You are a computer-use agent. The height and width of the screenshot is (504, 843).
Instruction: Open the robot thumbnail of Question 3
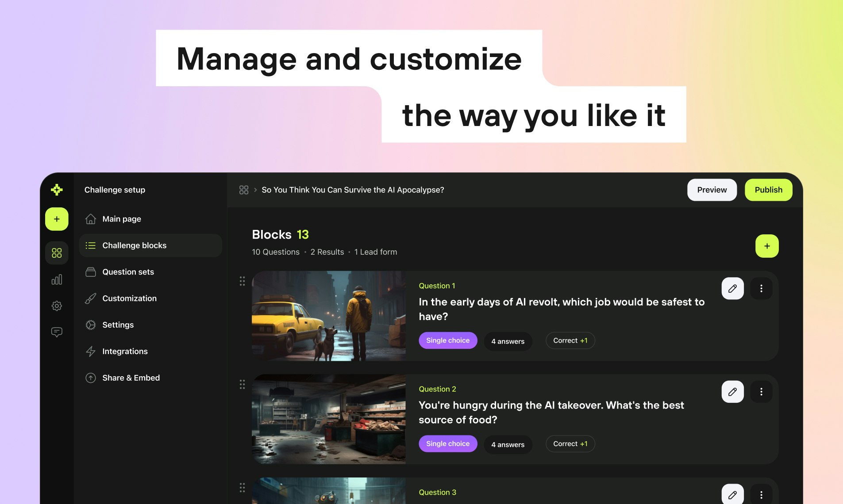point(329,491)
